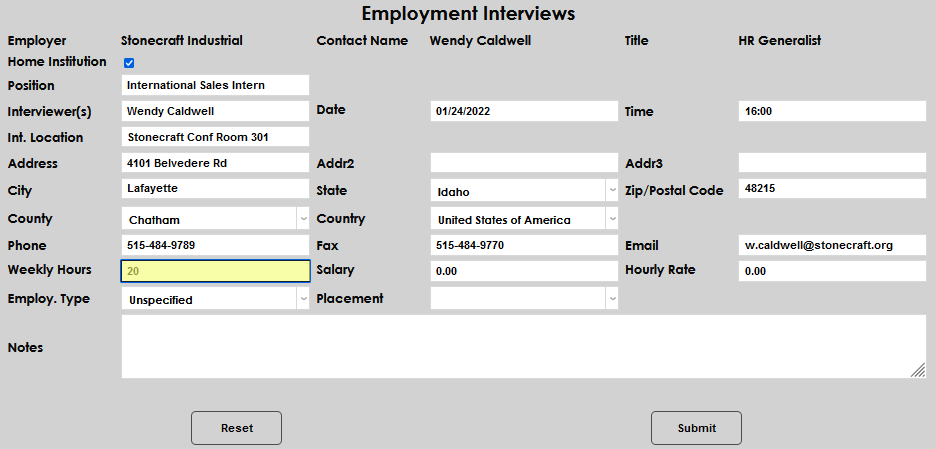Toggle the Home Institution checkbox

(129, 63)
